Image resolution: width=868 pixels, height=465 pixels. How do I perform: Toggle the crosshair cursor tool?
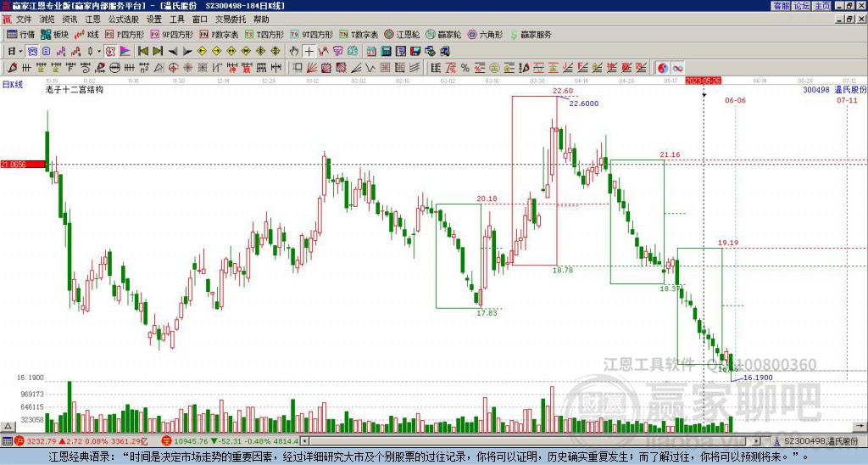pyautogui.click(x=309, y=52)
